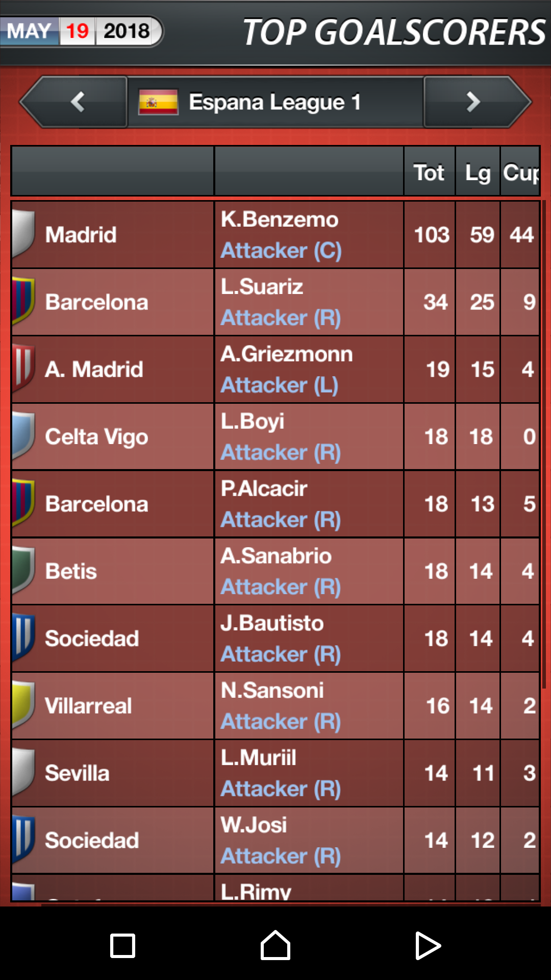Tap the Spain flag icon
The width and height of the screenshot is (551, 980).
158,102
